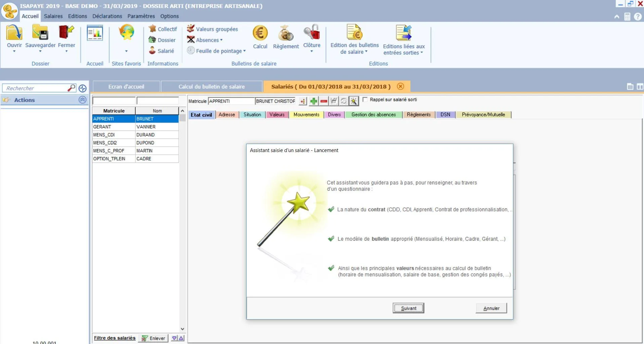Click the Sites favoris globe icon
644x344 pixels.
(x=126, y=32)
